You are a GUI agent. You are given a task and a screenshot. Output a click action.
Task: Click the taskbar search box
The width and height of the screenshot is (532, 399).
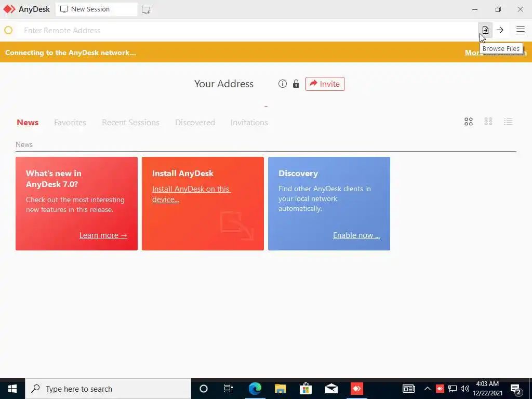click(x=108, y=389)
